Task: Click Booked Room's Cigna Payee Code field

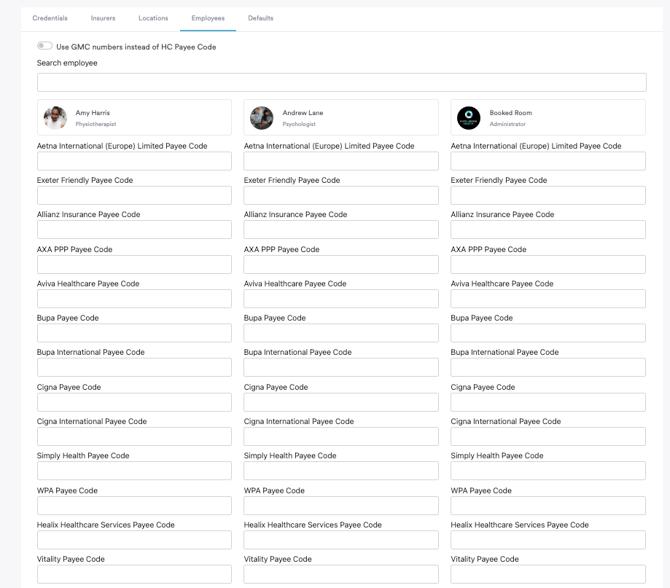Action: click(x=548, y=402)
